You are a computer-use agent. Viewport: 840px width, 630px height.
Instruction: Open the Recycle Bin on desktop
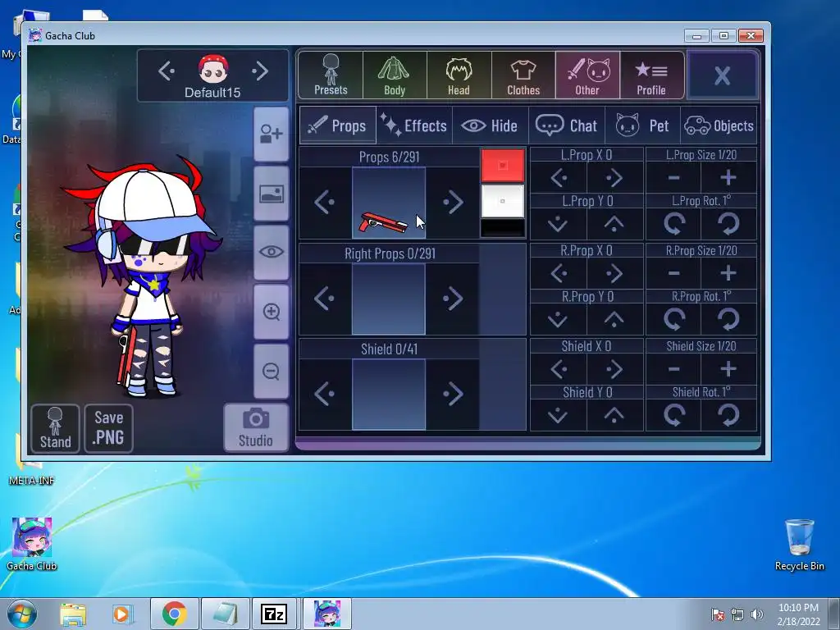click(x=799, y=545)
